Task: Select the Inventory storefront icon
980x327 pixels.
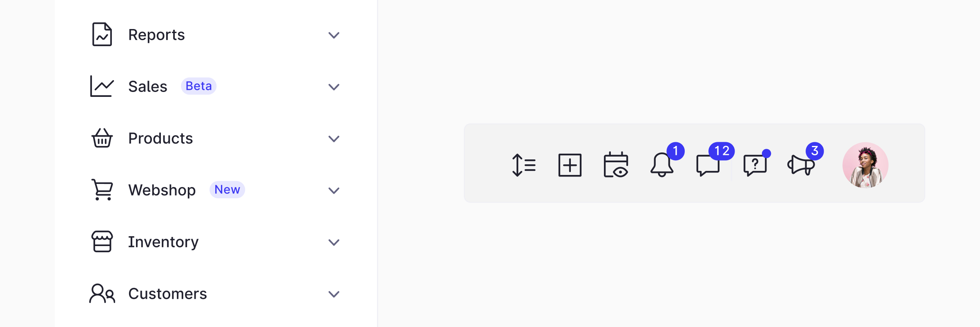Action: tap(102, 242)
